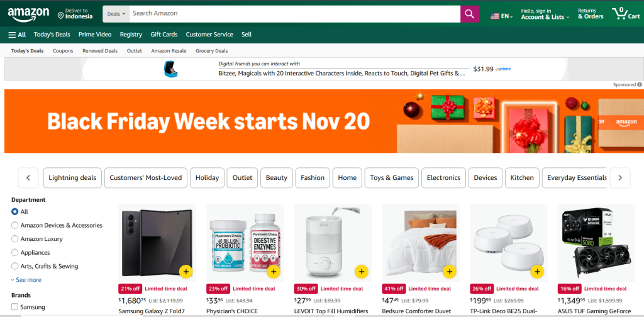Open the shopping Cart icon
This screenshot has width=644, height=317.
(626, 14)
